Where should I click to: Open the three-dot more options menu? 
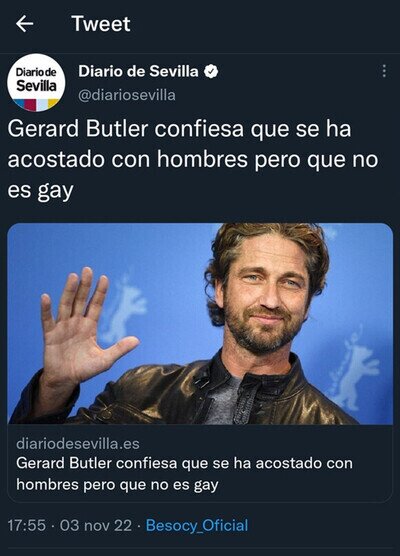point(384,71)
